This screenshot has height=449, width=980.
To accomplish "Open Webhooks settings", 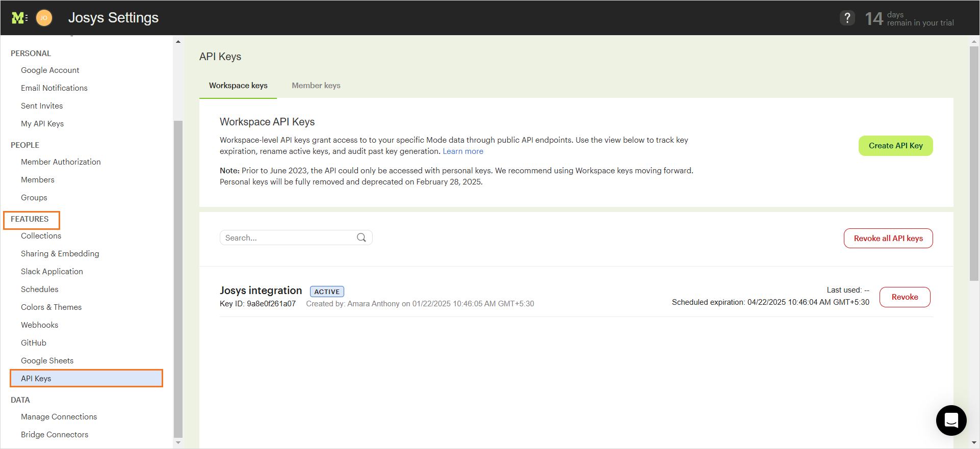I will coord(40,325).
